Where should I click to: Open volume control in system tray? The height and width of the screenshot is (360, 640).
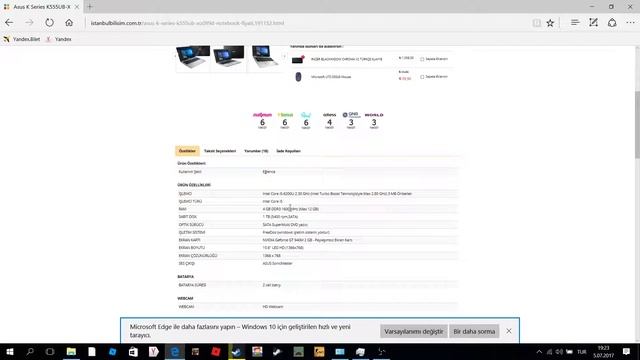point(559,352)
